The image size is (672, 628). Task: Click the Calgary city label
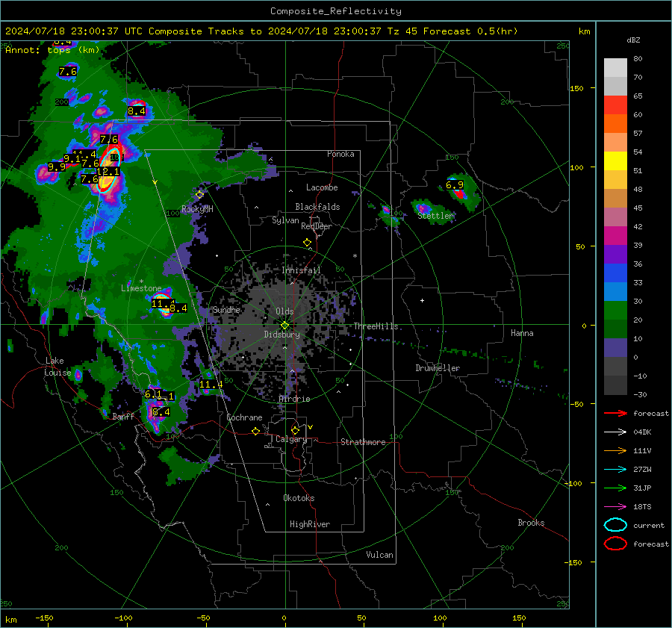pyautogui.click(x=291, y=439)
